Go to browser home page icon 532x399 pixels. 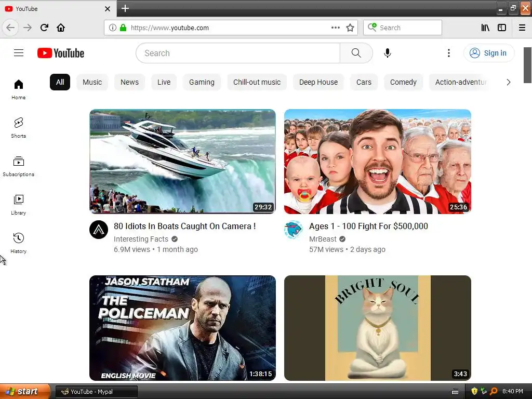pyautogui.click(x=61, y=28)
